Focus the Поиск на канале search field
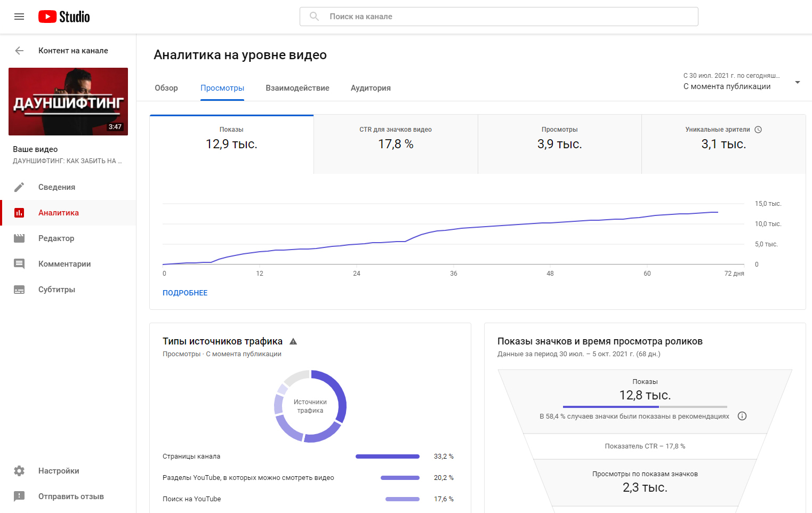 [499, 17]
